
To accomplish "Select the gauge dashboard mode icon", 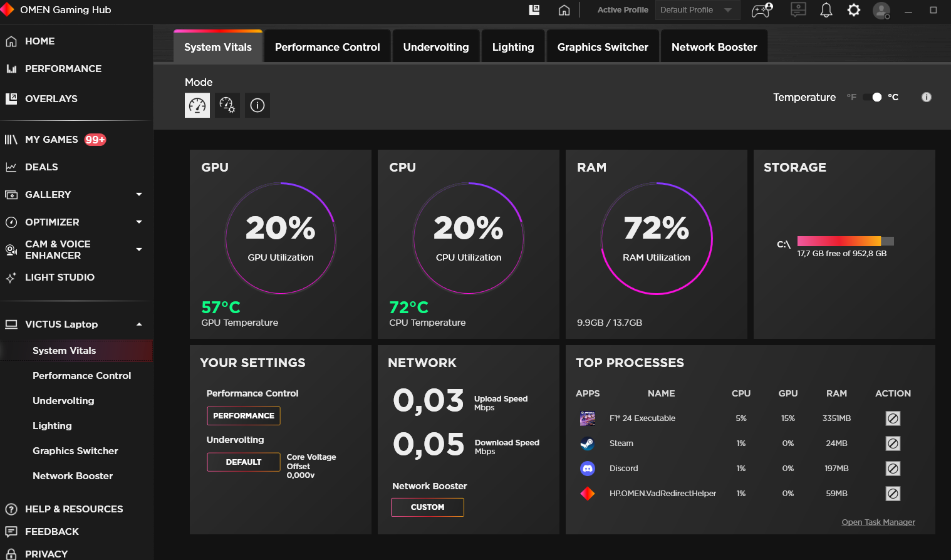I will (197, 105).
